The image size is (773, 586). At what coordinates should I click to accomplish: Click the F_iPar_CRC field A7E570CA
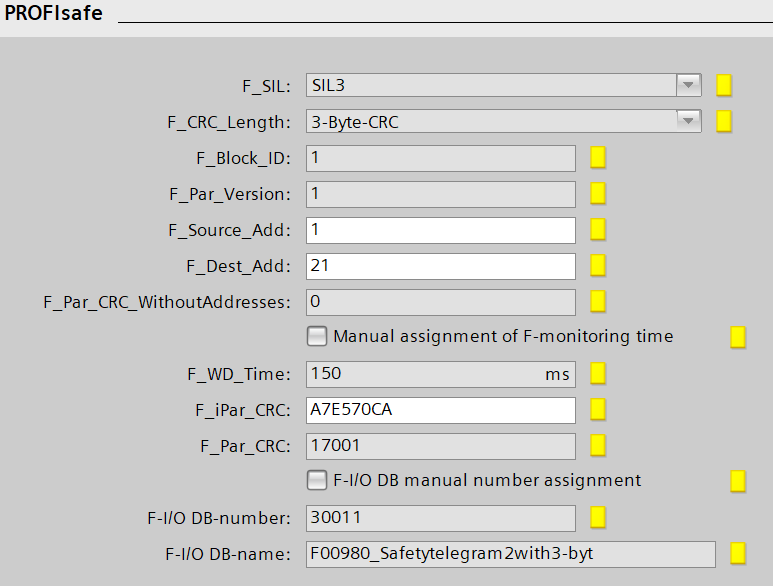440,410
